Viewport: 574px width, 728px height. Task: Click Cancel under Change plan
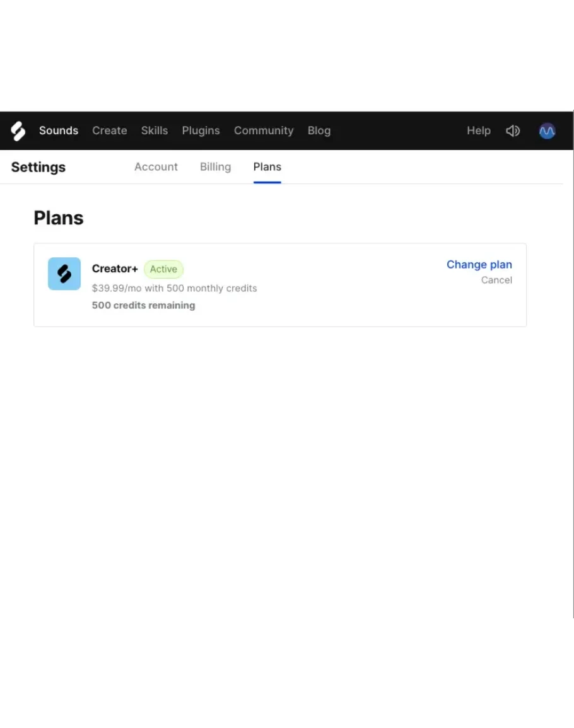[x=496, y=280]
